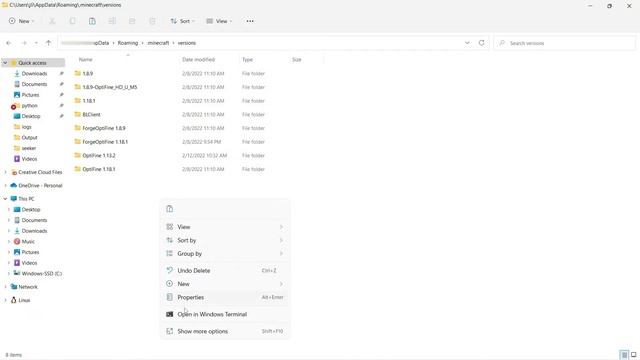Open Downloads under Quick access
Viewport: 640px width, 360px height.
pyautogui.click(x=34, y=73)
